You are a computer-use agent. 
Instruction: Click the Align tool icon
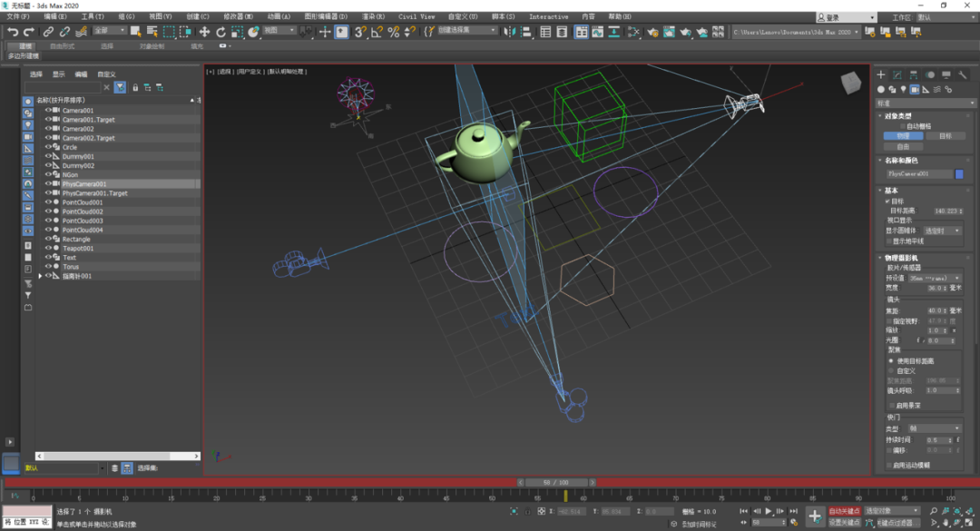point(525,31)
